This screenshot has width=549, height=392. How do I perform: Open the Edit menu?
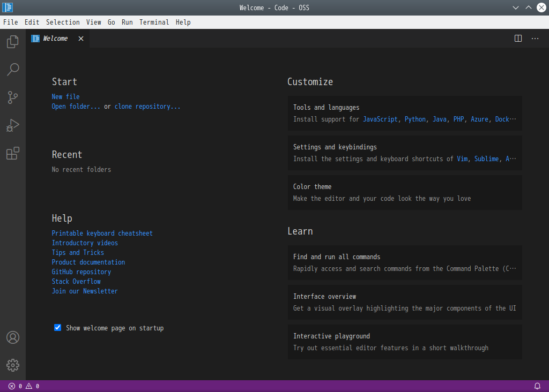(x=32, y=22)
